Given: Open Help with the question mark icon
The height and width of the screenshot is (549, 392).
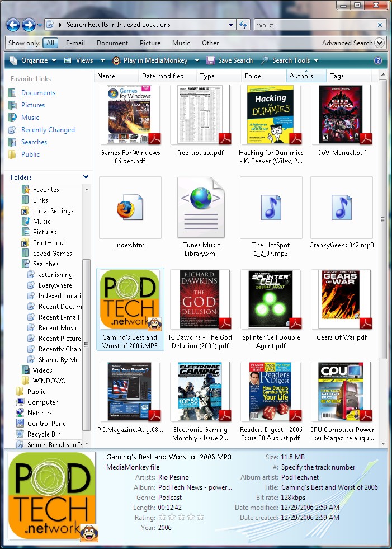Looking at the screenshot, I should (x=378, y=60).
